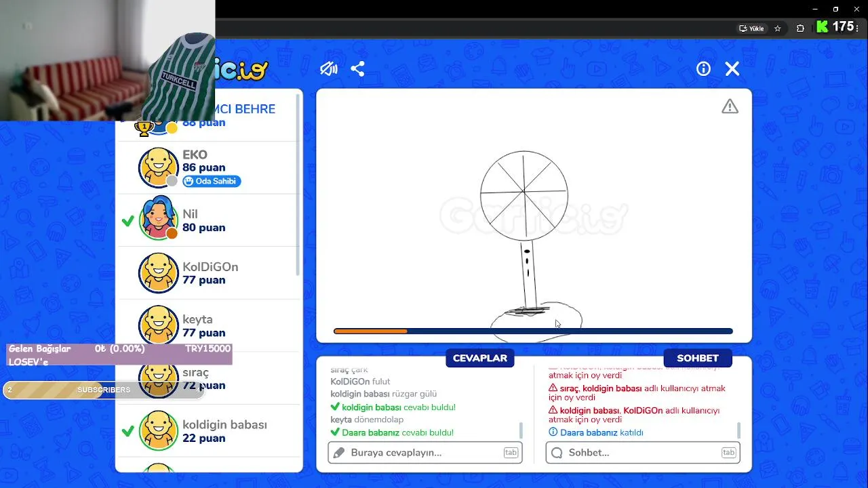Click the green checkmark beside koldigin babası
This screenshot has height=488, width=868.
[x=127, y=431]
